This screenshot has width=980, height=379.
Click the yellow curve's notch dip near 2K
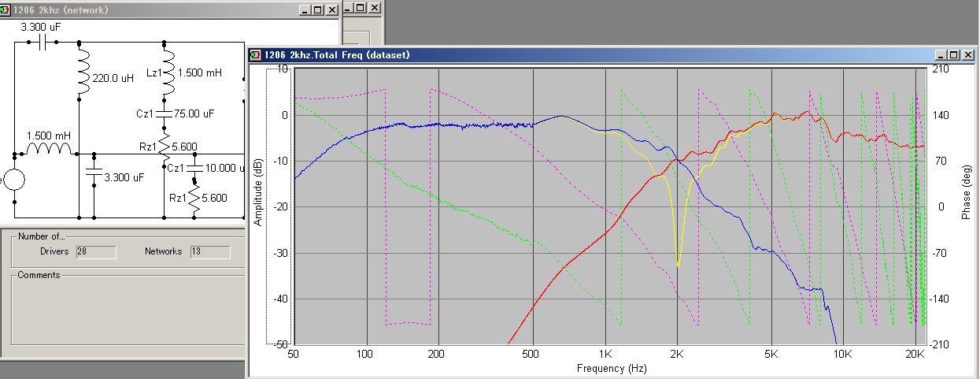point(679,266)
